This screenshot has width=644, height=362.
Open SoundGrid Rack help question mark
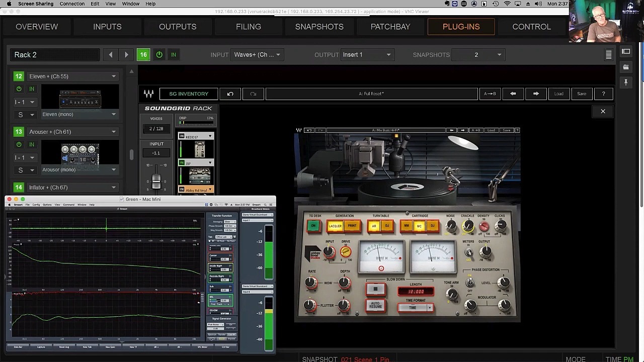tap(603, 94)
